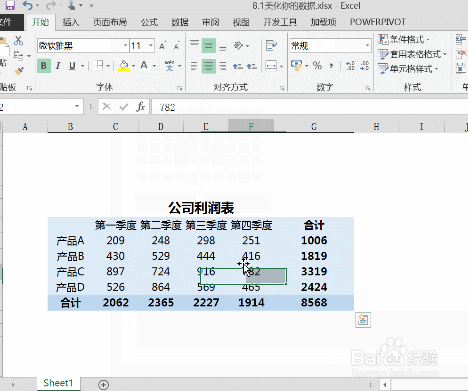This screenshot has height=391, width=468.
Task: Open the POWERPIVOT ribbon tab
Action: tap(378, 22)
